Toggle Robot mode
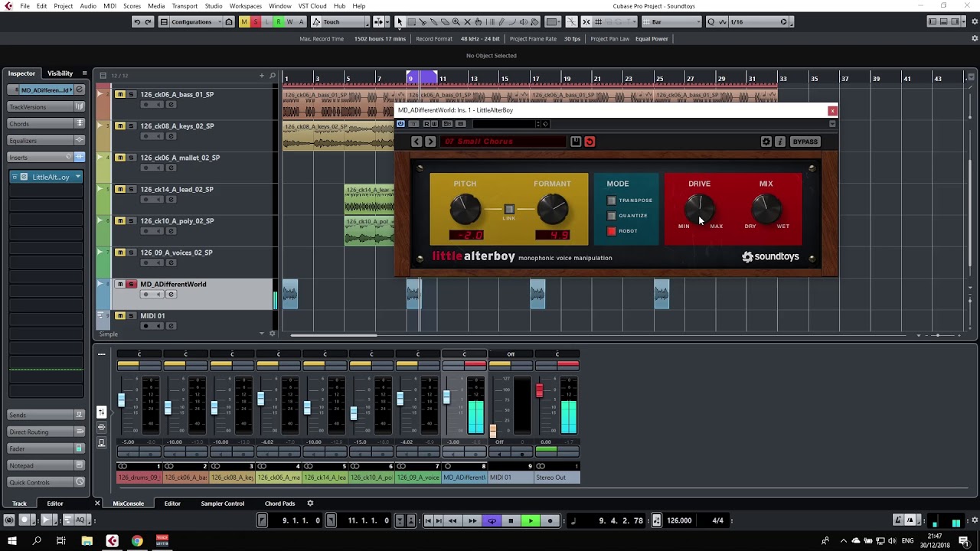 (x=611, y=231)
